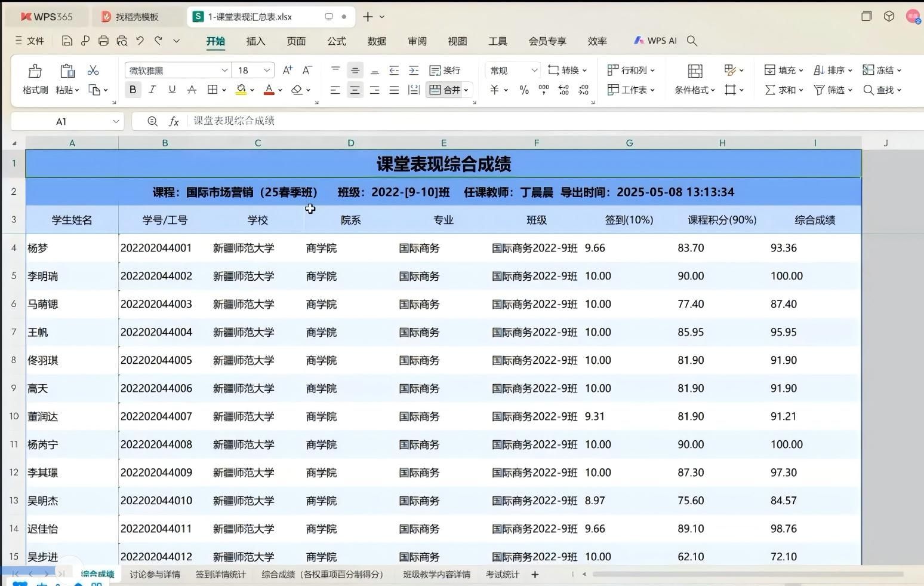The image size is (924, 586).
Task: Open the 插入 ribbon tab
Action: (255, 41)
